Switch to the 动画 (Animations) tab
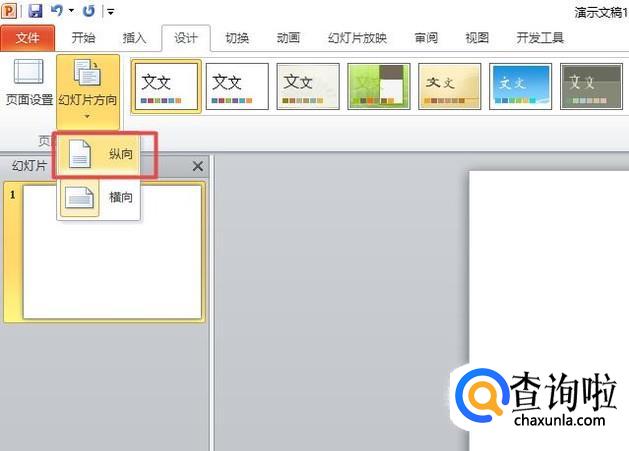629x451 pixels. point(288,38)
